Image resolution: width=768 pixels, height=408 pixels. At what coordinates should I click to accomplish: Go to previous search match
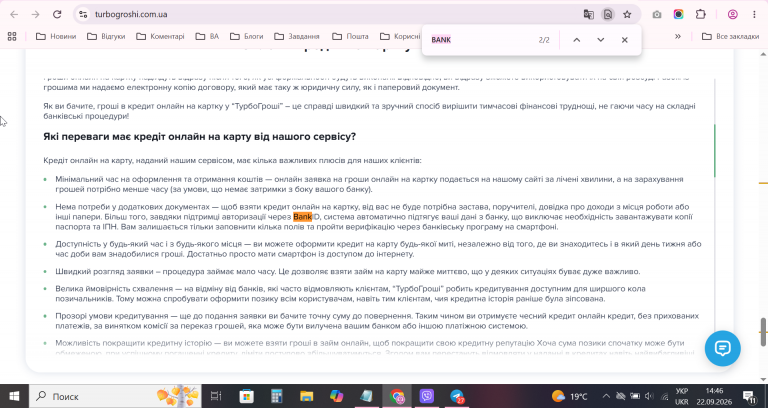(576, 40)
